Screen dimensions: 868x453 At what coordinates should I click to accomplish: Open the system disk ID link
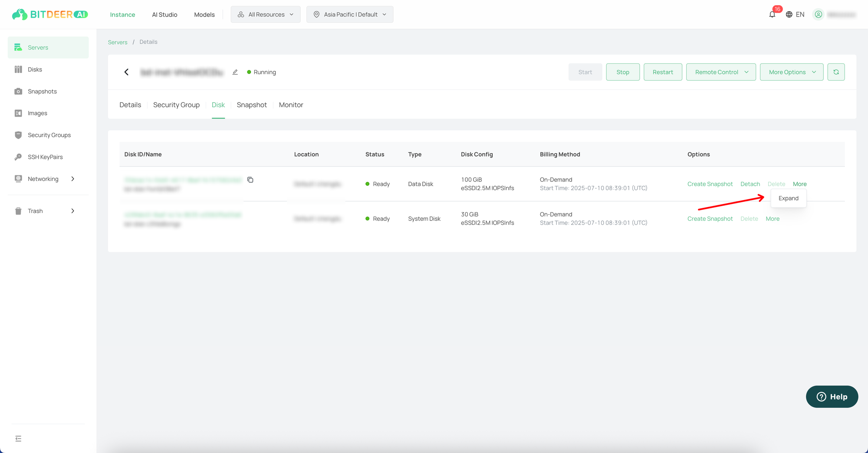183,214
